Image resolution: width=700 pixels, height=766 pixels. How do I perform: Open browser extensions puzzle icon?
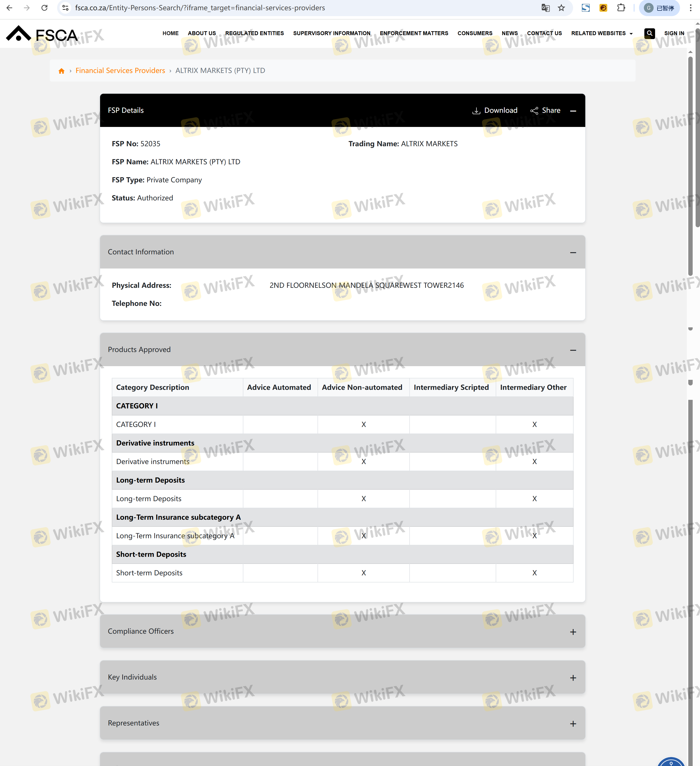[x=621, y=8]
